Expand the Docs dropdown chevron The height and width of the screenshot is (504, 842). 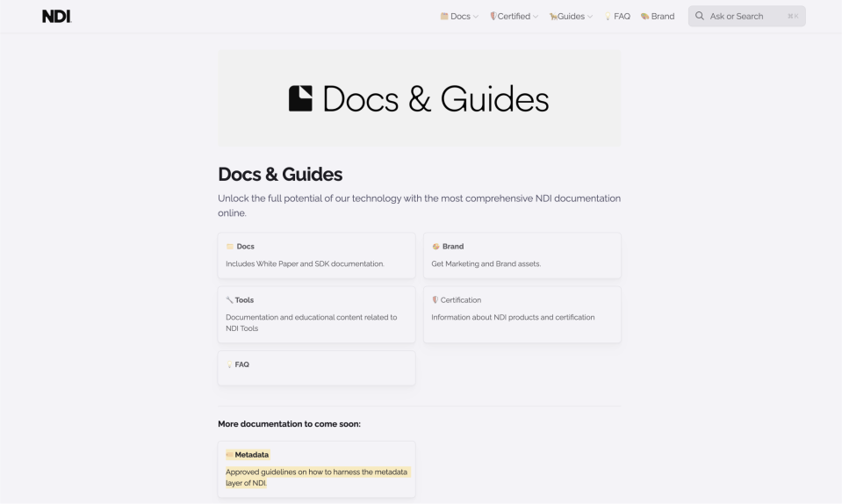(476, 17)
